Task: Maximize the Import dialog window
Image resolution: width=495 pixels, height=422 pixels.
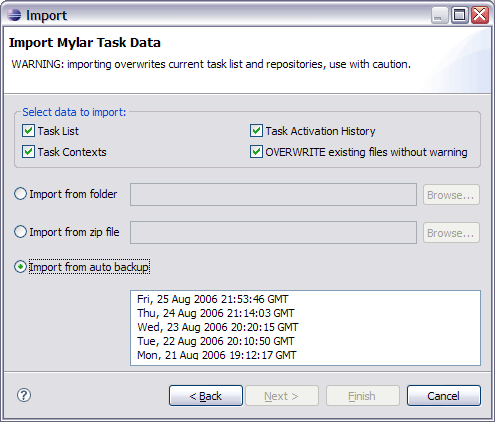Action: 460,15
